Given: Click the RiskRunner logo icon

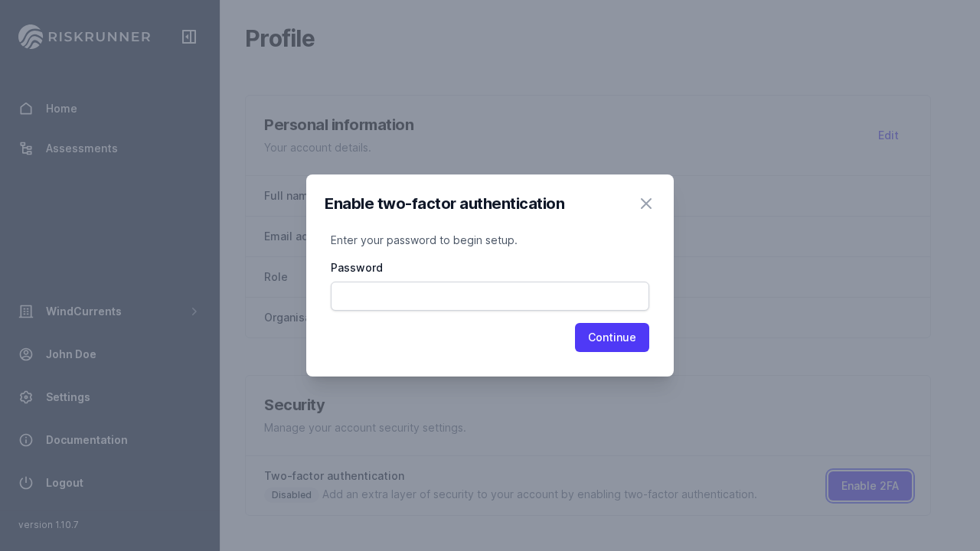Looking at the screenshot, I should click(x=31, y=37).
